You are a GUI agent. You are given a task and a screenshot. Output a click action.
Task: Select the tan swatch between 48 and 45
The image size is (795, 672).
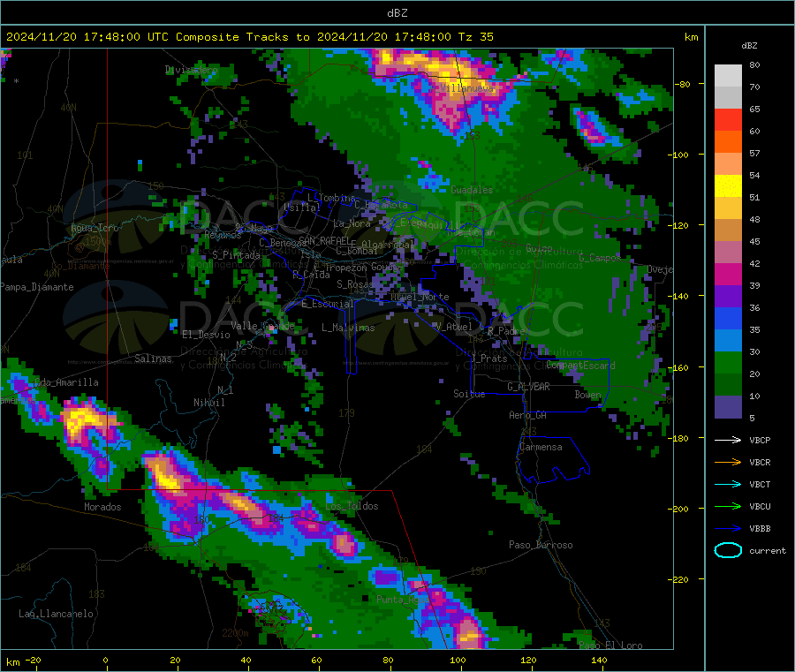tap(728, 230)
